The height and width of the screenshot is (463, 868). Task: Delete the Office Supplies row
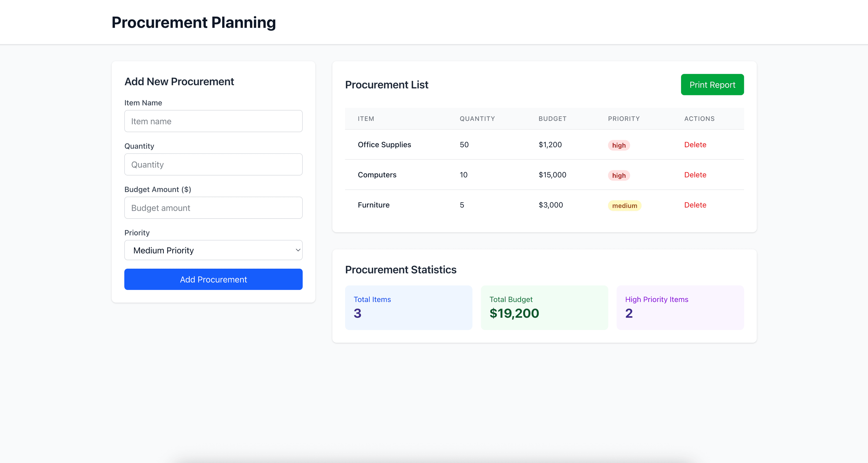[695, 145]
